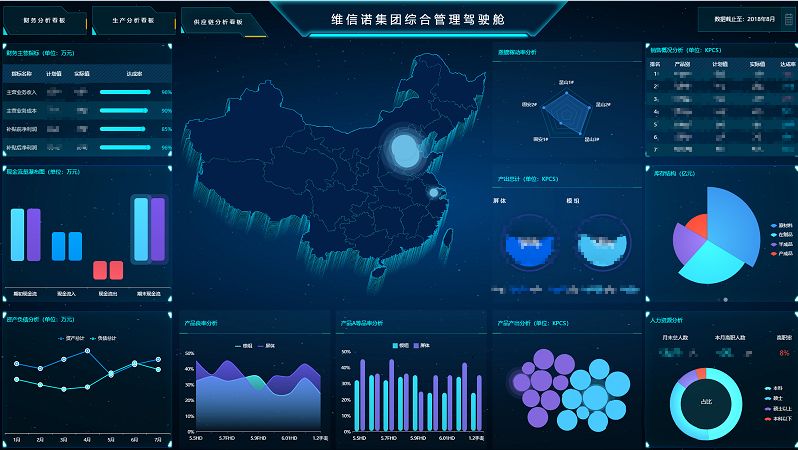Select the small bubble near Shanghai on the map

[x=434, y=192]
